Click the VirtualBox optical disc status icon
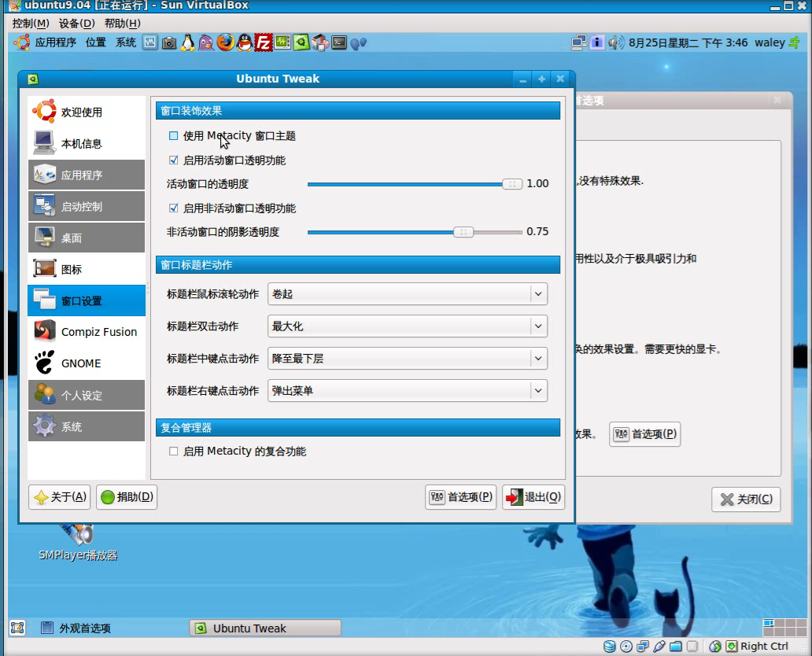 [626, 646]
